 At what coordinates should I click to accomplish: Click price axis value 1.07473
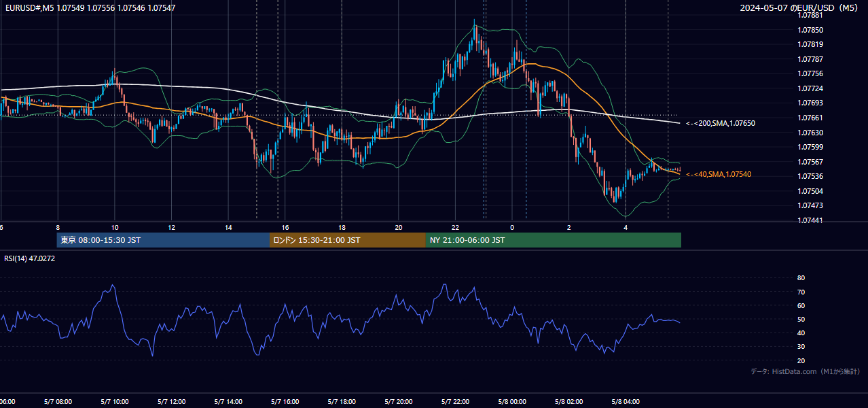tap(811, 205)
